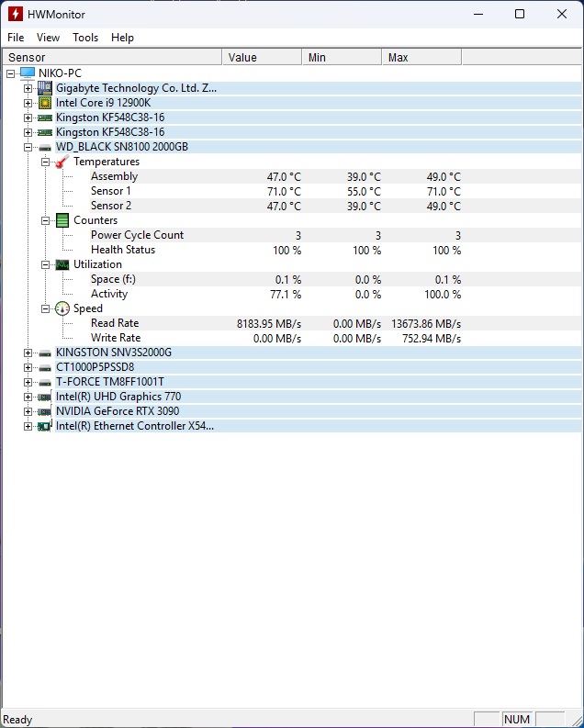The image size is (584, 728).
Task: Click the Gigabyte motherboard icon
Action: click(45, 88)
